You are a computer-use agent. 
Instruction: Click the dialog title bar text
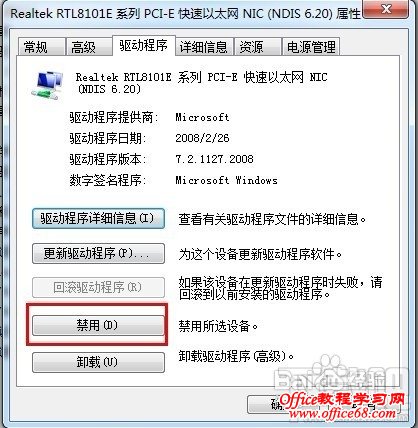[x=185, y=14]
